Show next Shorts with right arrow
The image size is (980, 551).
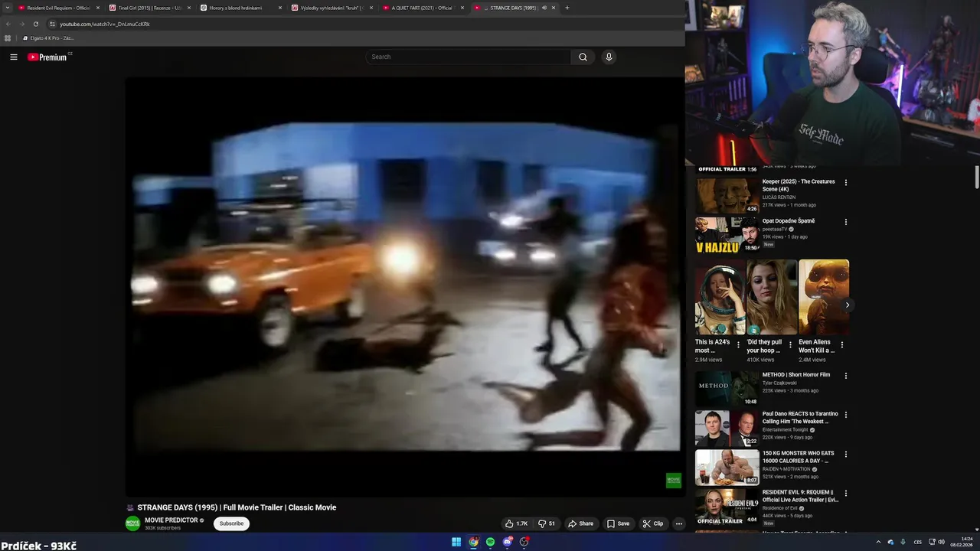(x=847, y=305)
